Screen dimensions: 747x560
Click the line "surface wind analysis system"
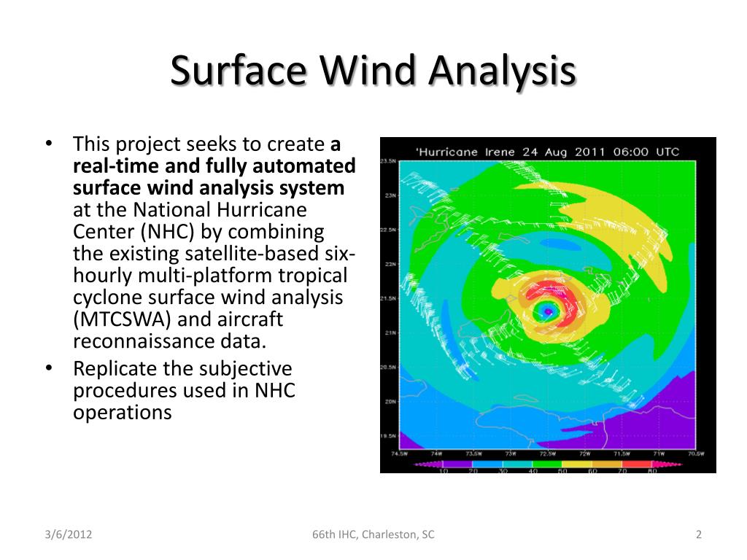209,187
